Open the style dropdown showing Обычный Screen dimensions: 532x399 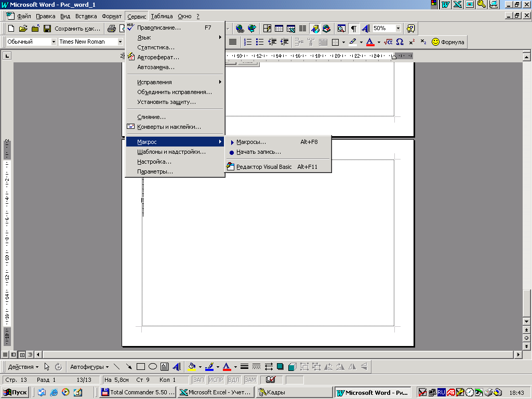click(54, 42)
